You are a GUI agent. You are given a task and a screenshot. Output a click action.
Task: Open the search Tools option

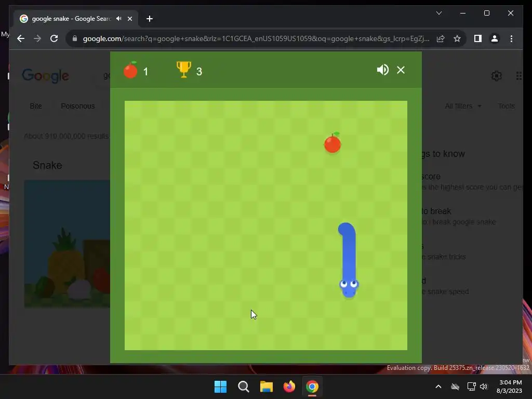pyautogui.click(x=506, y=106)
